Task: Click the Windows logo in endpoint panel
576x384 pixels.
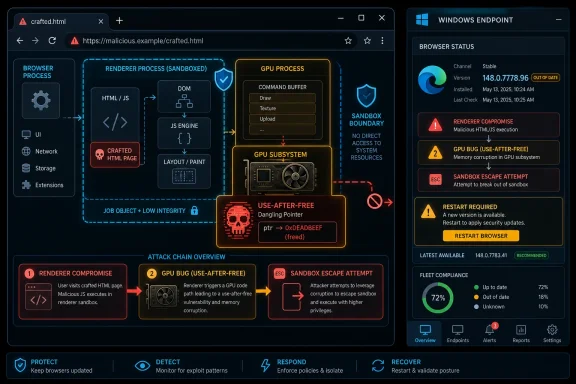Action: click(x=422, y=19)
